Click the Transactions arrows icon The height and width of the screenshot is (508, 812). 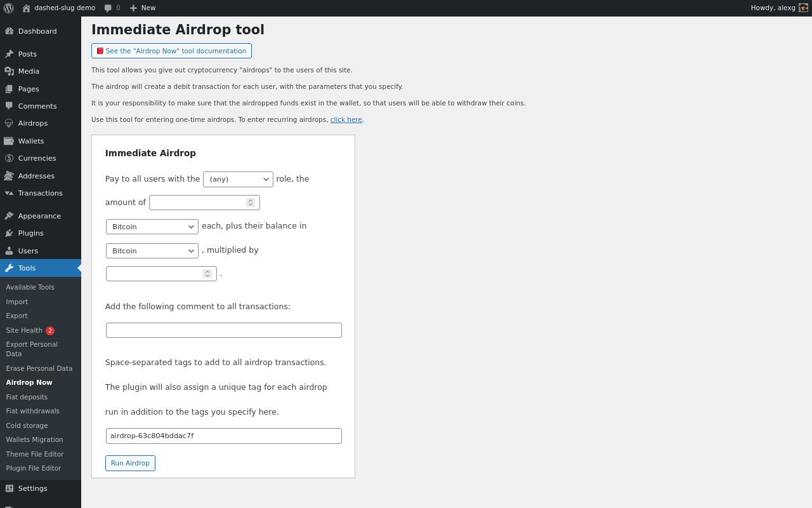coord(9,193)
